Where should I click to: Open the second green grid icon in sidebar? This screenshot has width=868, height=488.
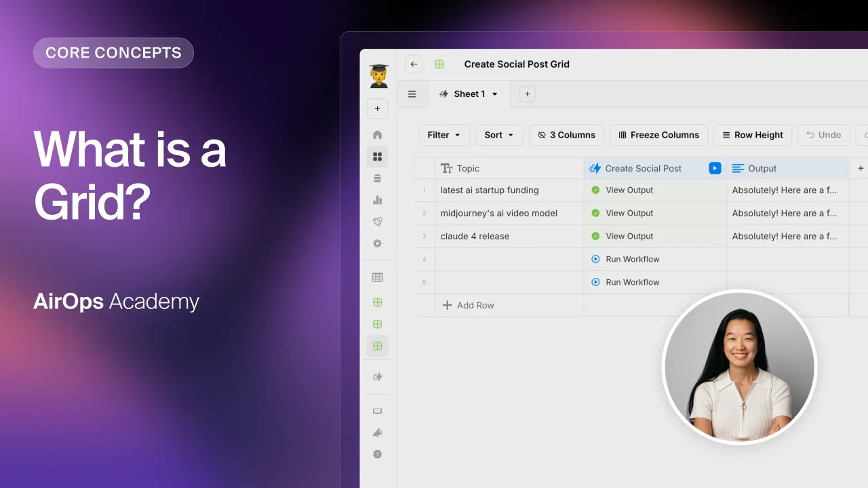pos(378,324)
